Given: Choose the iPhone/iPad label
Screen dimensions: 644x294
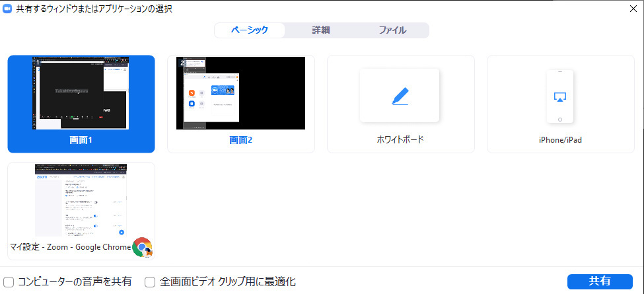Looking at the screenshot, I should (x=560, y=140).
